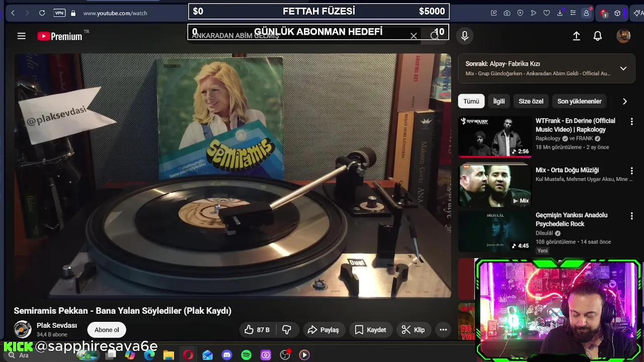Image resolution: width=644 pixels, height=362 pixels.
Task: Reload the current page
Action: pos(42,13)
